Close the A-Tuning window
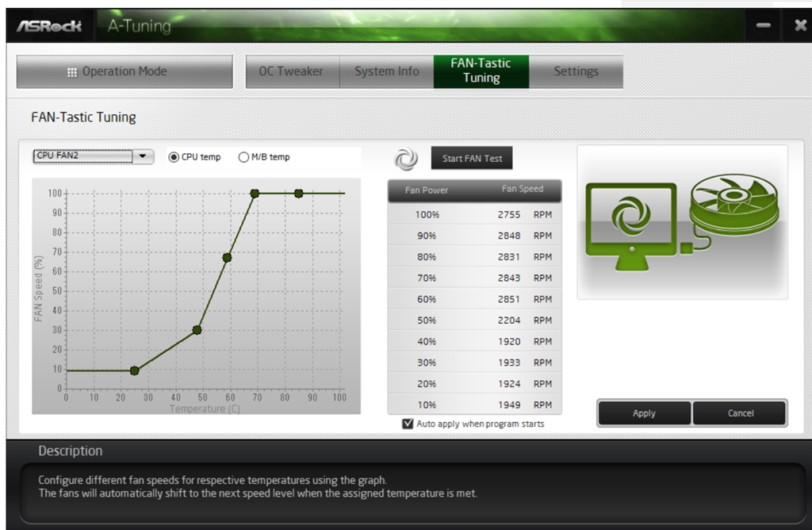 801,25
